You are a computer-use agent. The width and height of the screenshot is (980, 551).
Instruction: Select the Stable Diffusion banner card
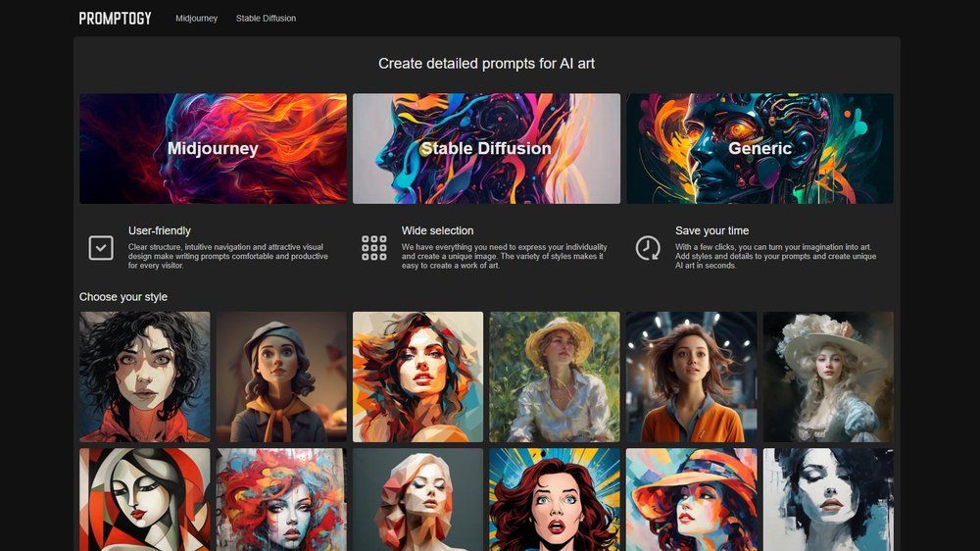(x=486, y=148)
